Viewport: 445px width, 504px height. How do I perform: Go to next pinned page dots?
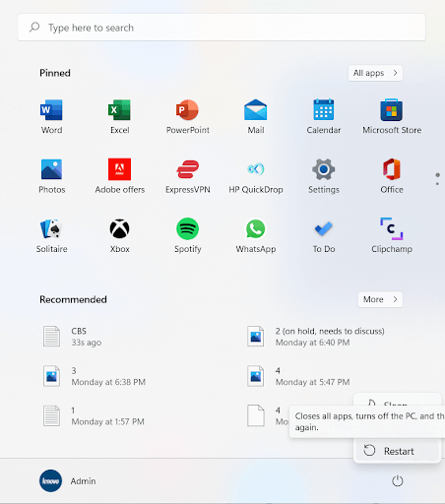pos(437,179)
